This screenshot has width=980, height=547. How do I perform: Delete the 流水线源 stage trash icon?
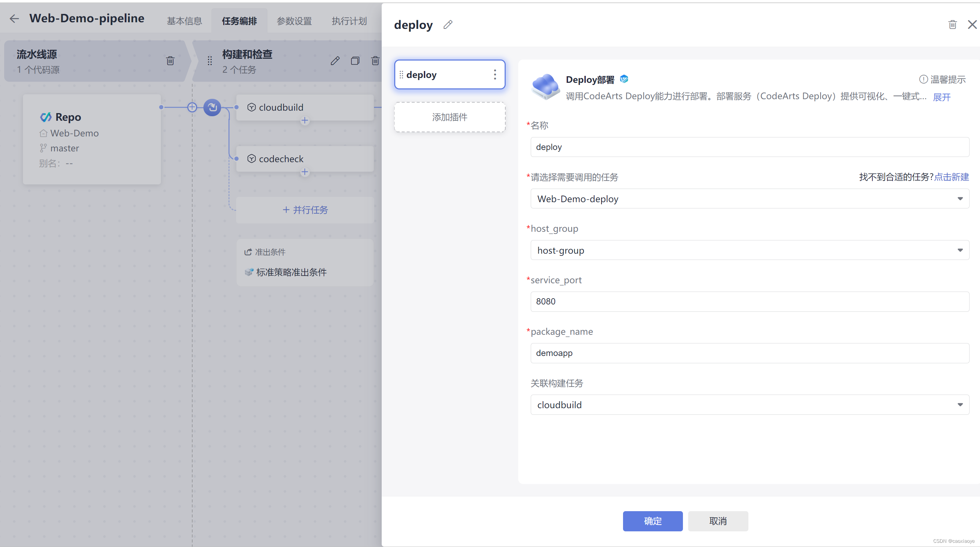(170, 61)
